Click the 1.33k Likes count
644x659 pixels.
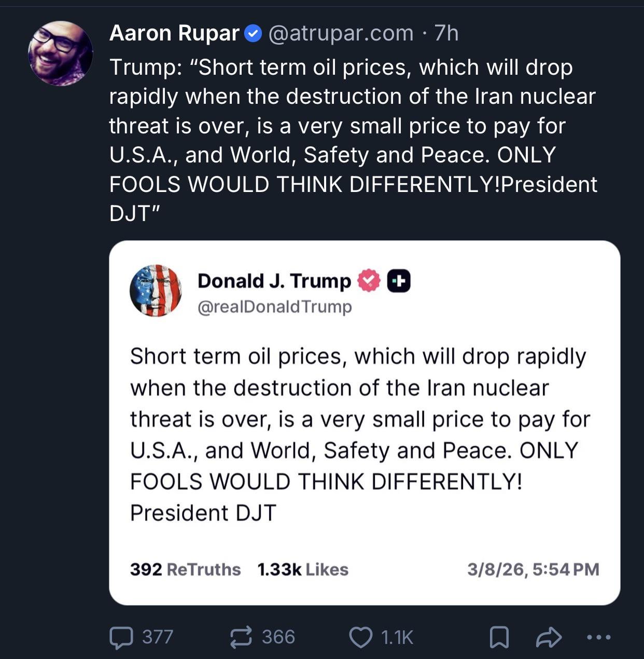pyautogui.click(x=303, y=569)
